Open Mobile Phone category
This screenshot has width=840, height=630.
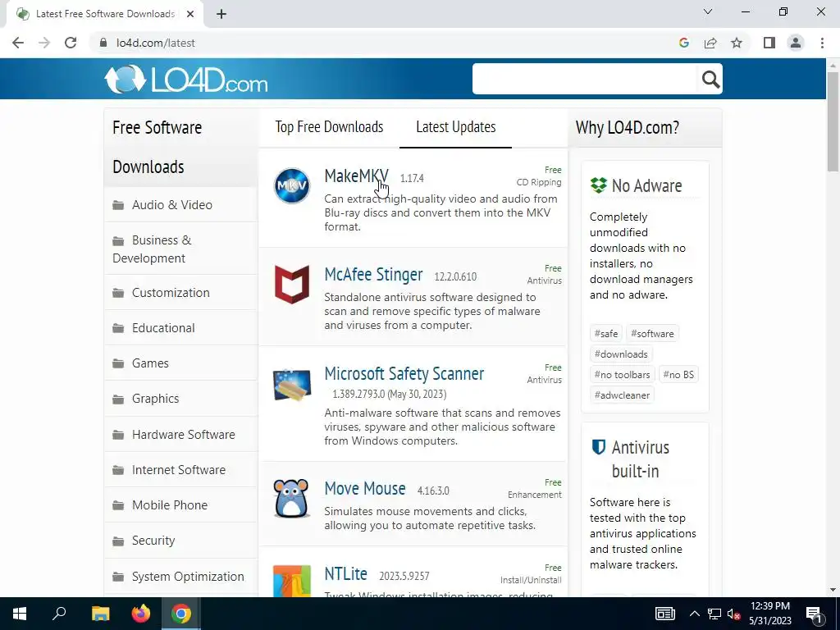tap(169, 505)
